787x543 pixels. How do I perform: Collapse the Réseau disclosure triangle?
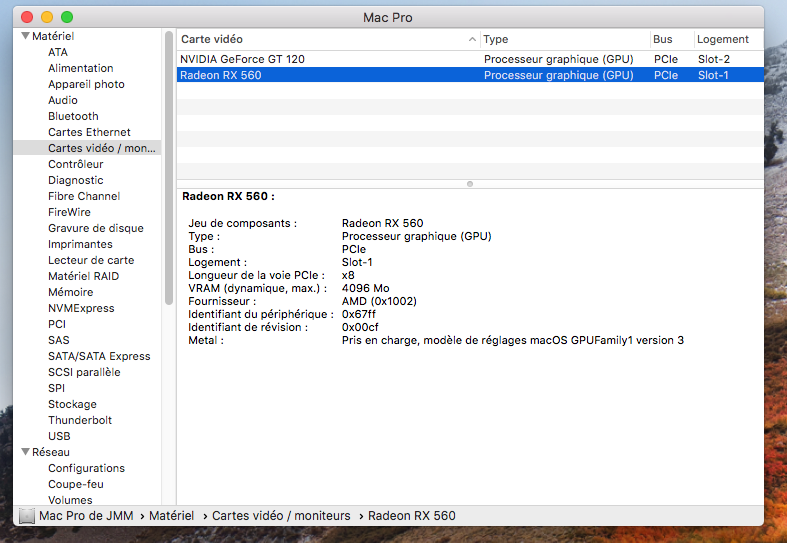pos(25,452)
